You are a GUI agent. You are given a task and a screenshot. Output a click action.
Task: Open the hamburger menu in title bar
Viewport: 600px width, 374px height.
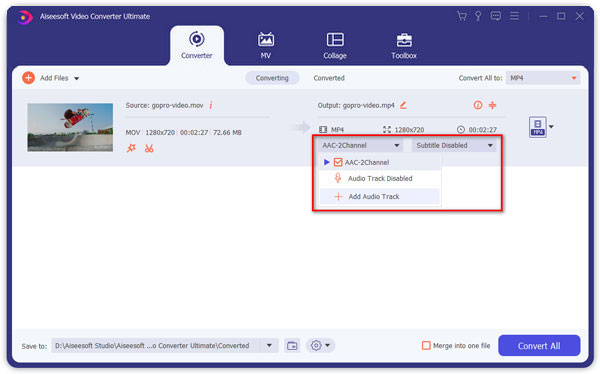click(x=514, y=16)
